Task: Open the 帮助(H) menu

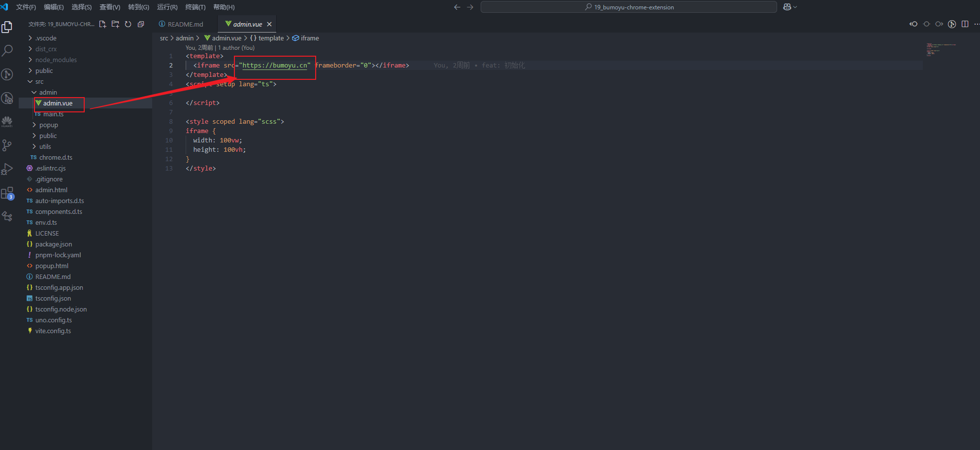Action: [x=224, y=7]
